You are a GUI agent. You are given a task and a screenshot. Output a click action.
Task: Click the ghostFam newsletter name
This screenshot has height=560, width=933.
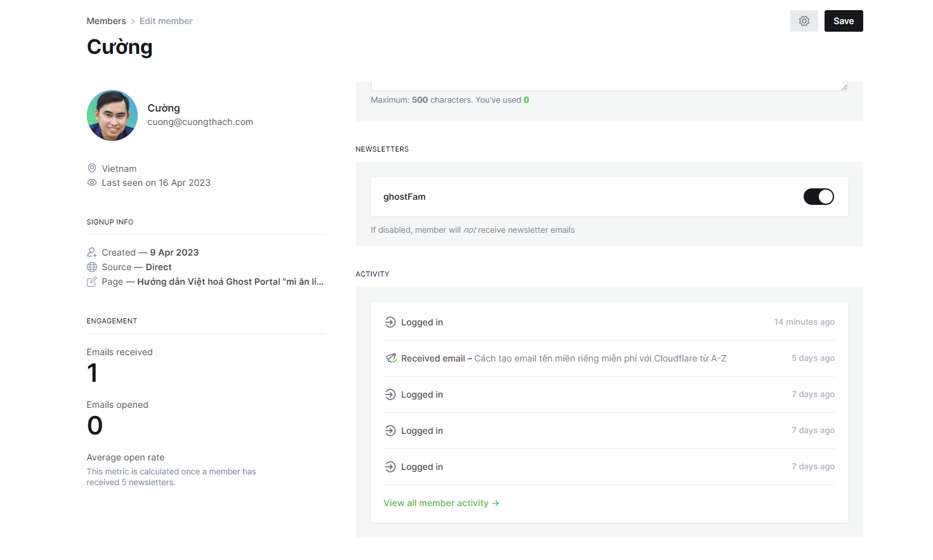[405, 197]
